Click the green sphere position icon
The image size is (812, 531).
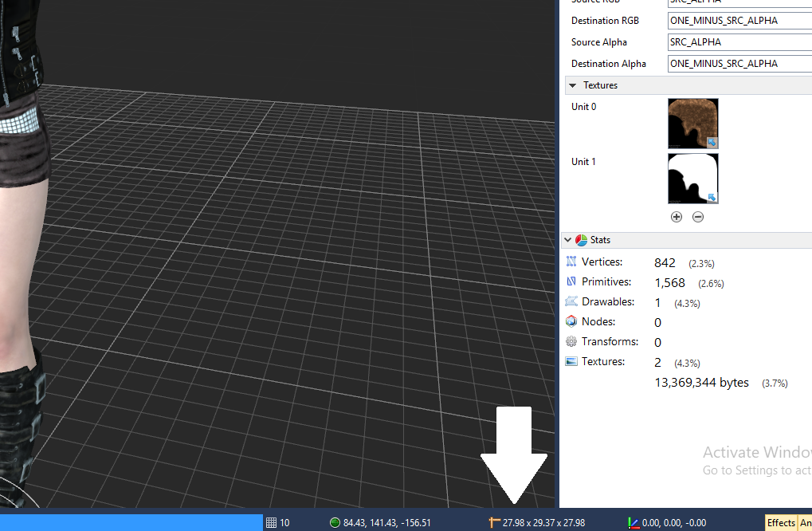335,523
